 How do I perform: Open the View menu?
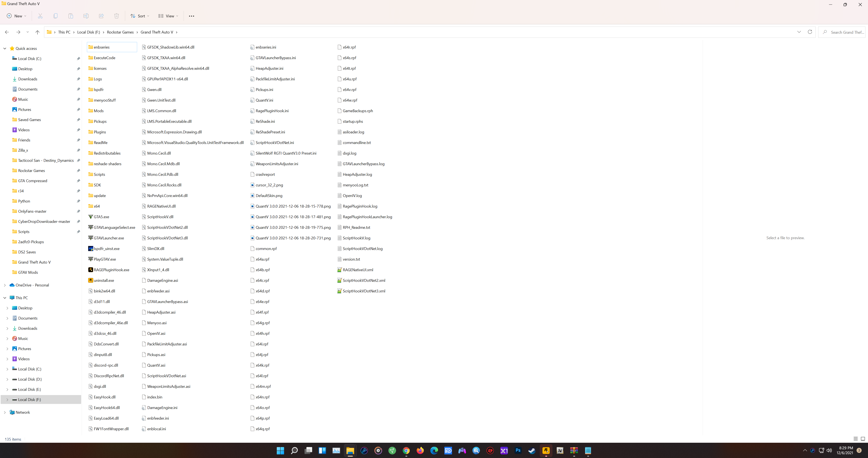click(x=168, y=16)
